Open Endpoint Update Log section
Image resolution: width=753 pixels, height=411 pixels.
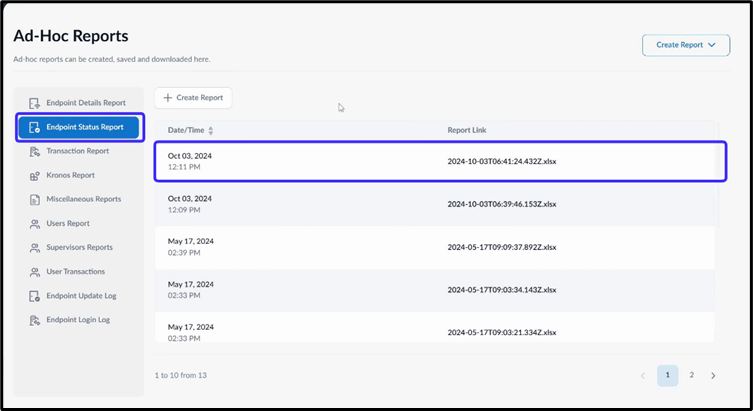79,296
